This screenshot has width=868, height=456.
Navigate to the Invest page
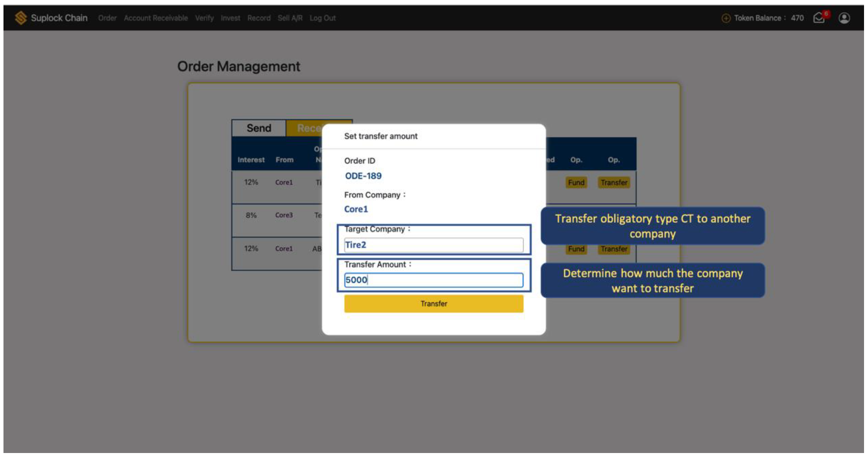[230, 18]
